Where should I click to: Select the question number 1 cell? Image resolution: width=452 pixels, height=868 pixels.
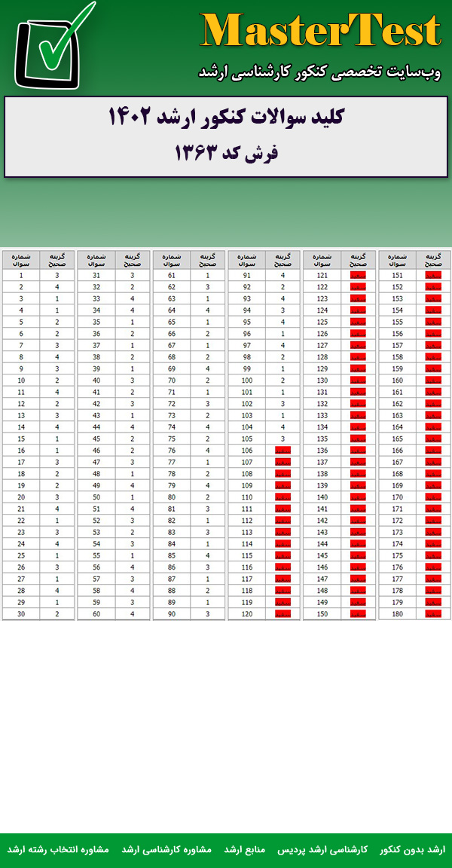point(21,276)
